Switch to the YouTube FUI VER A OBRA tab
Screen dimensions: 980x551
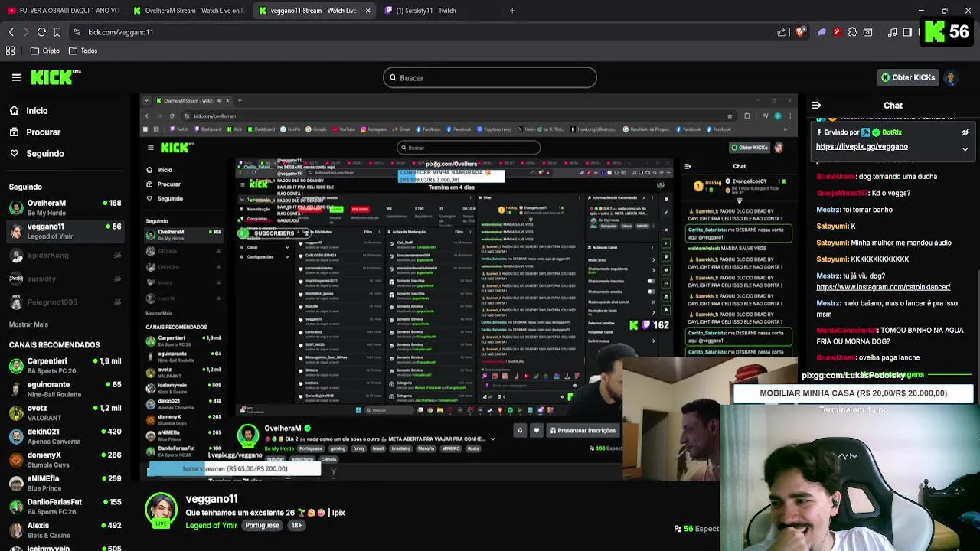pyautogui.click(x=62, y=11)
